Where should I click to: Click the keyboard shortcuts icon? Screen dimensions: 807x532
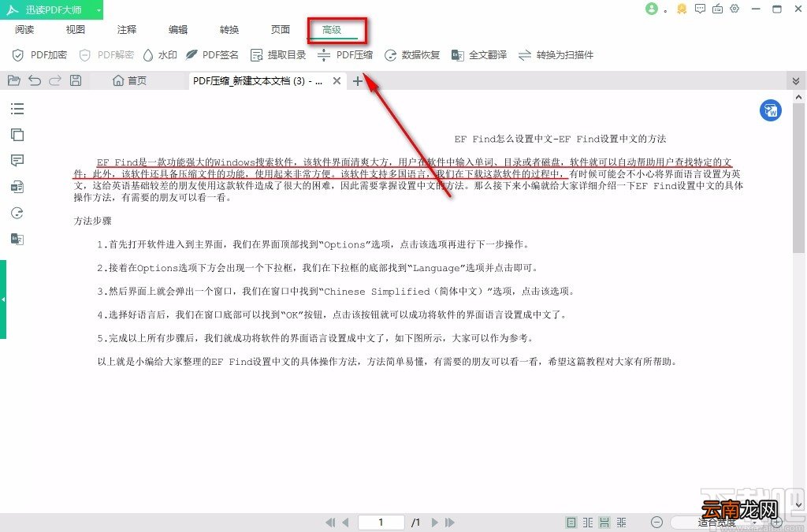coord(717,9)
